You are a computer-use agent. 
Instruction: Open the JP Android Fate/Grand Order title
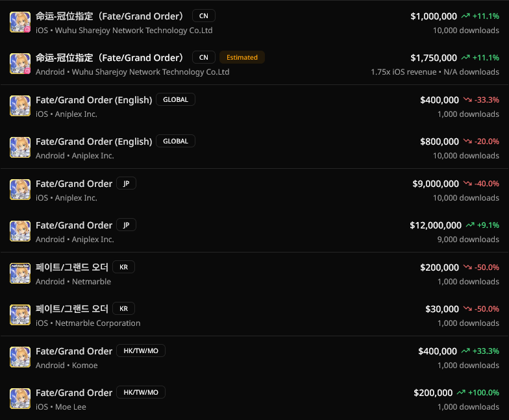click(x=74, y=225)
